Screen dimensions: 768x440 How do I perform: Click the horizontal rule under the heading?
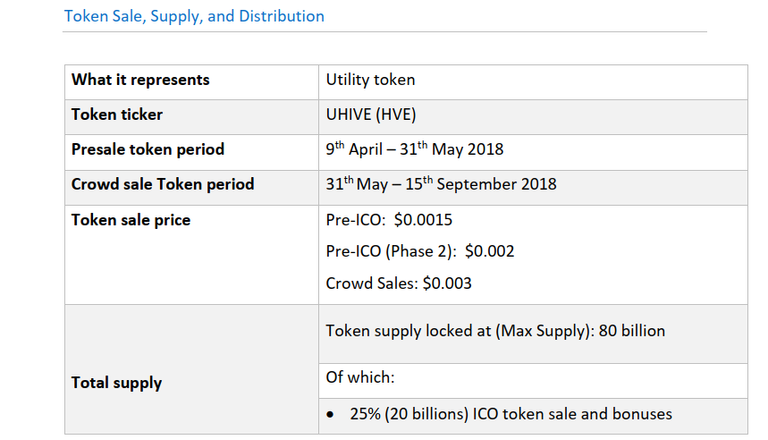pyautogui.click(x=385, y=32)
